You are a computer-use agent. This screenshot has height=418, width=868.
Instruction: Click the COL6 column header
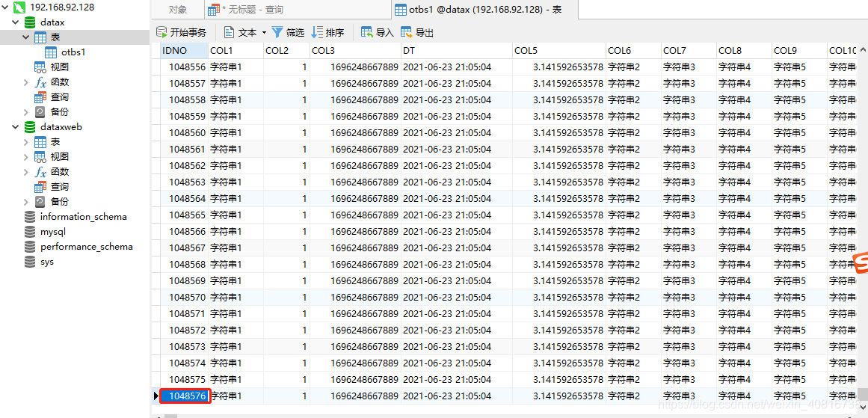pos(634,50)
